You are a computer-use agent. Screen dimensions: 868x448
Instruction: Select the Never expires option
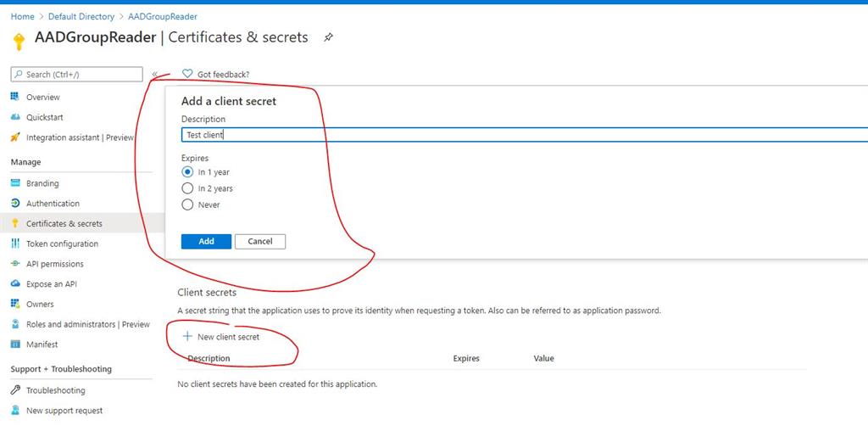click(x=187, y=204)
